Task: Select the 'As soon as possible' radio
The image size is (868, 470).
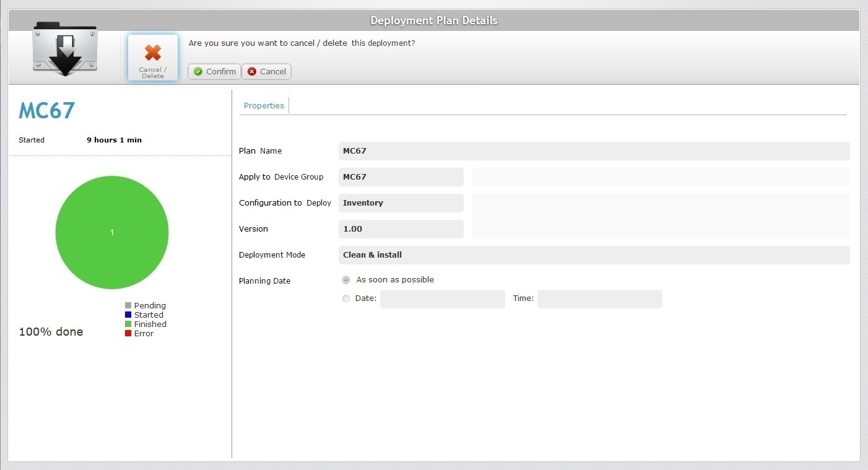Action: [346, 280]
